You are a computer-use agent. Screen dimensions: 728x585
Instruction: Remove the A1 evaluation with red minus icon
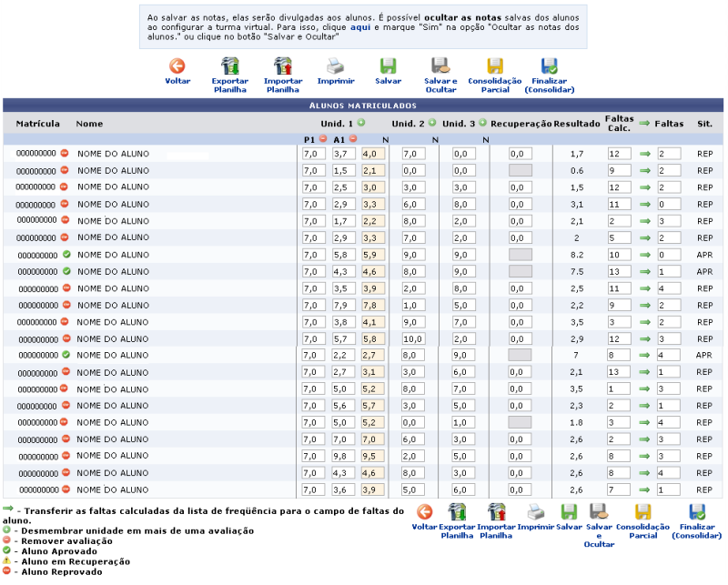click(353, 138)
